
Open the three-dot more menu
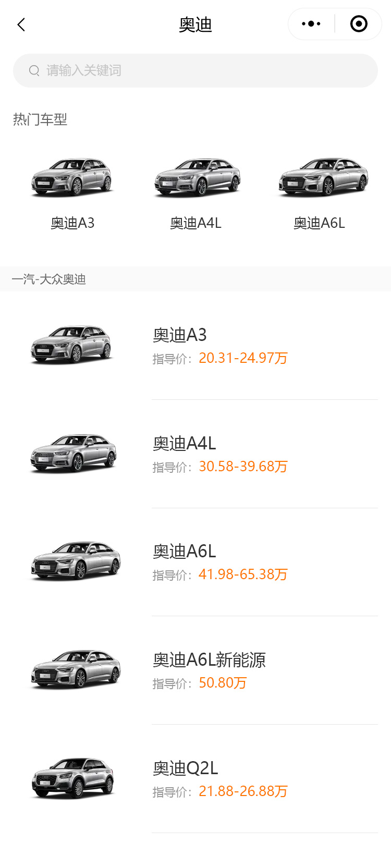[x=311, y=24]
